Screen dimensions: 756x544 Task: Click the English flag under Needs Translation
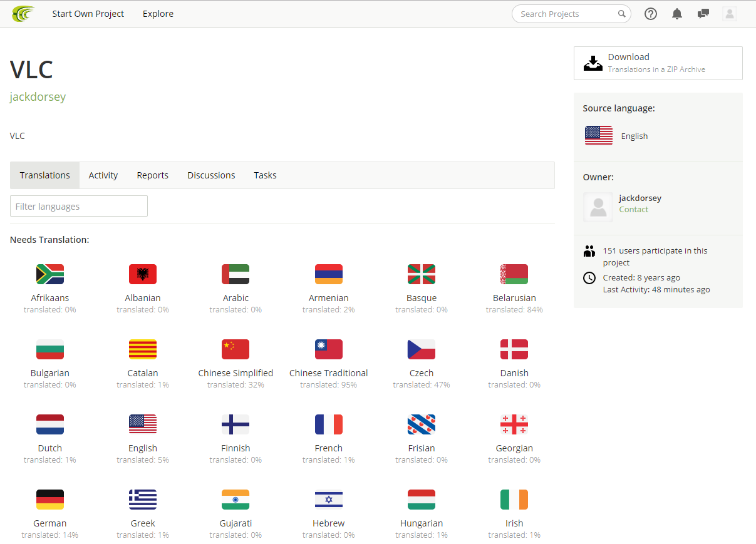tap(143, 424)
